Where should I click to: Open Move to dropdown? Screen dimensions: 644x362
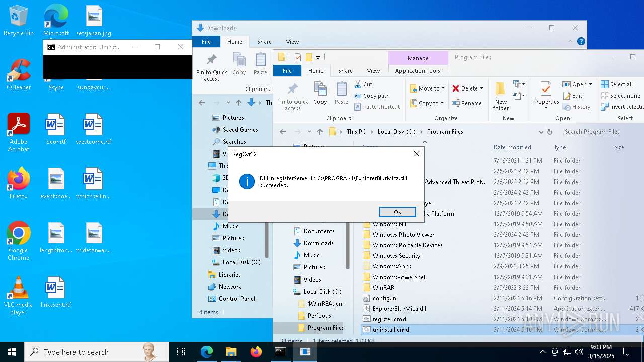point(427,88)
